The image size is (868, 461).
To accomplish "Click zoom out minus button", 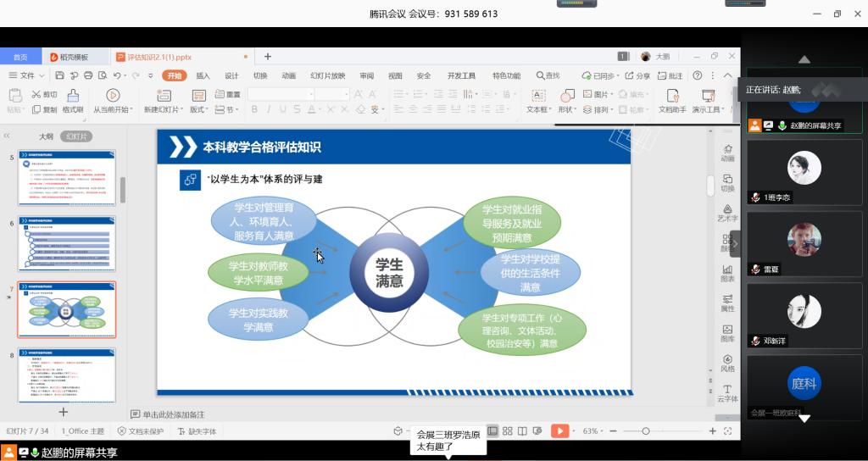I will point(613,431).
